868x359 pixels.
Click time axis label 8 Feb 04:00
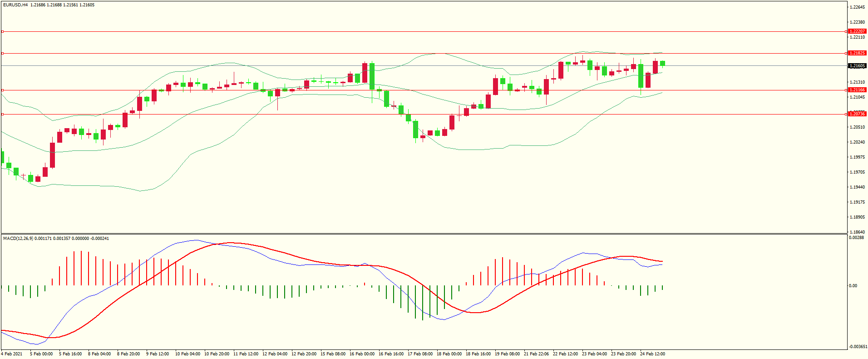99,354
